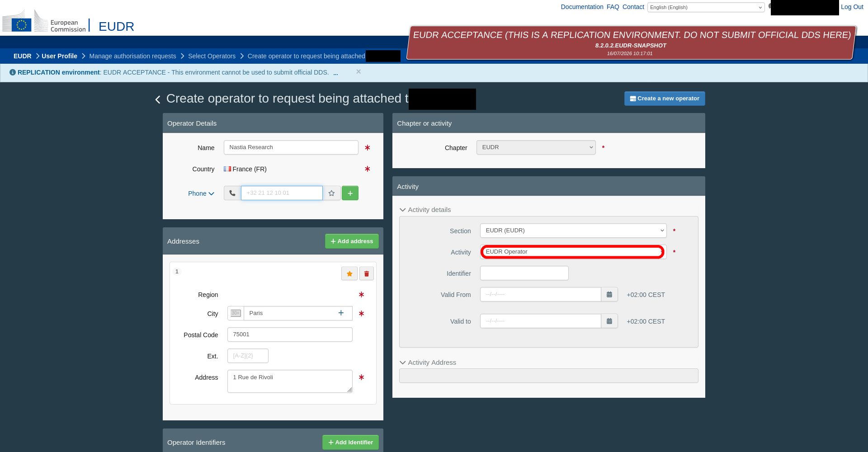Screen dimensions: 868x452
Task: Click the info icon in replication notice
Action: (13, 72)
